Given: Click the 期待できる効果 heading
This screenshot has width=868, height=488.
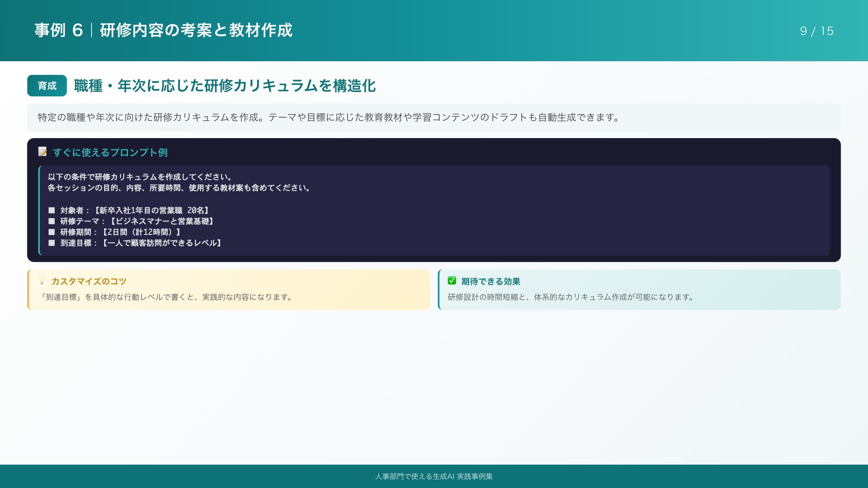Looking at the screenshot, I should click(x=491, y=281).
